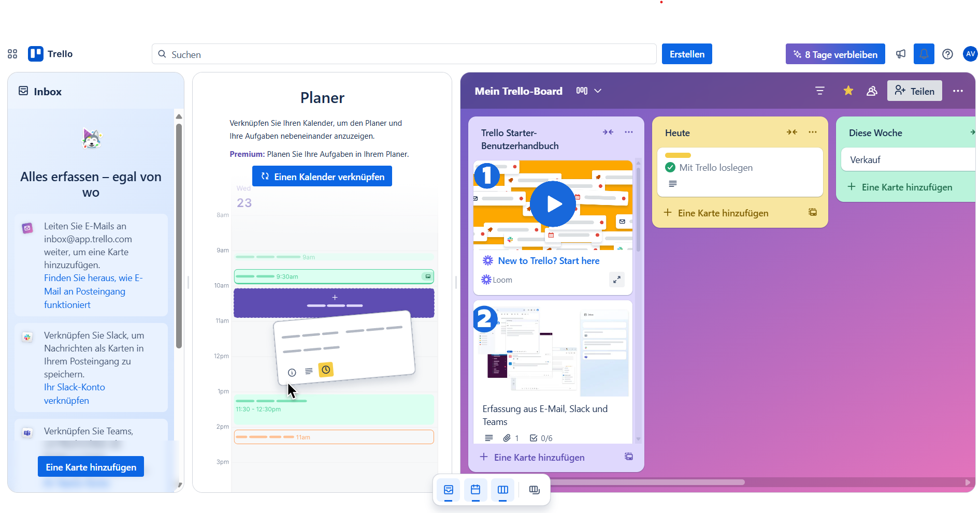980x513 pixels.
Task: Open the E-Mail an Posteingang help link
Action: tap(93, 291)
